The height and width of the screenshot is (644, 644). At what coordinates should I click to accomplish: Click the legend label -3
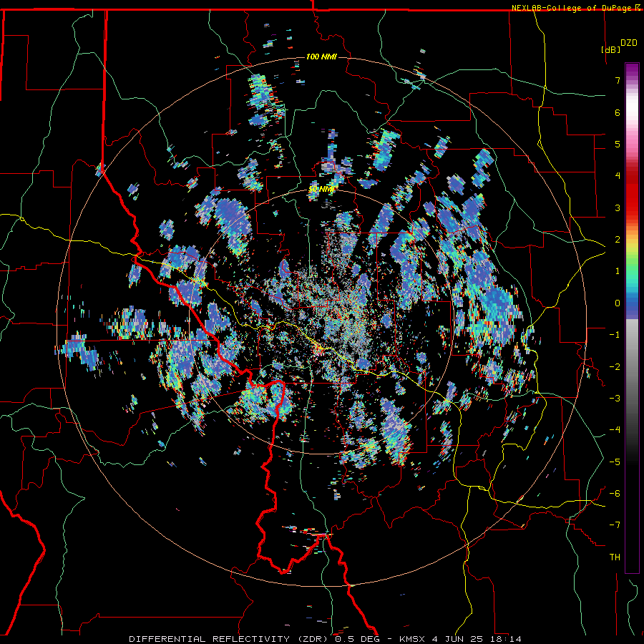615,399
